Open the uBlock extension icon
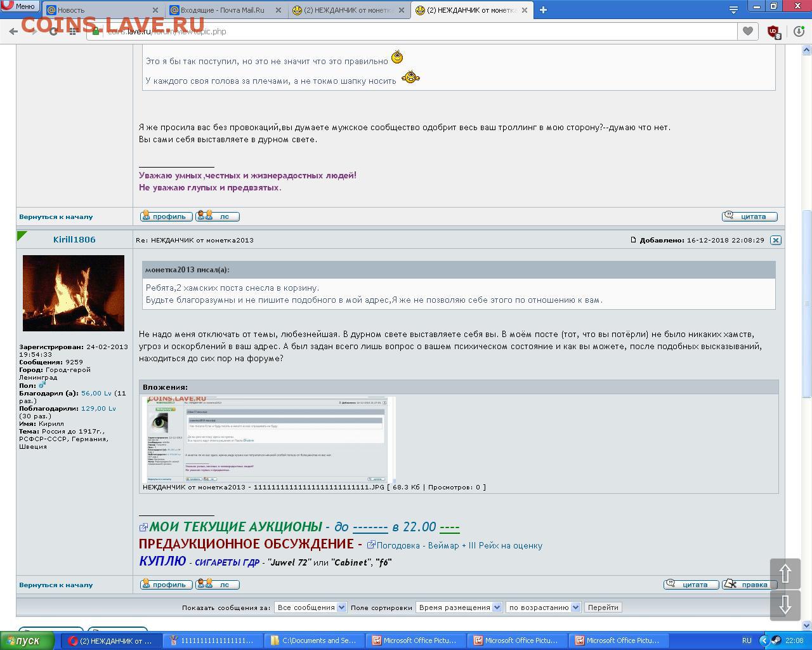 [x=773, y=32]
